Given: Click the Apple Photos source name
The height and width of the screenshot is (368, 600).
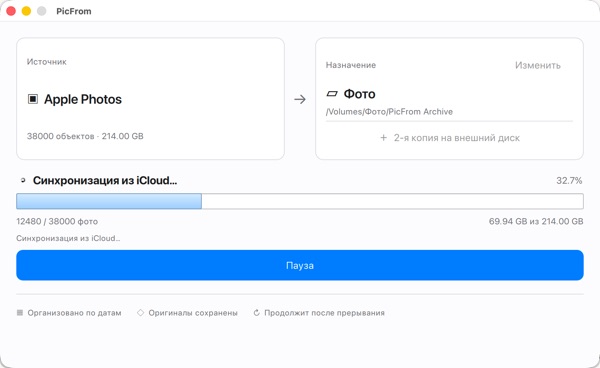Looking at the screenshot, I should (x=83, y=99).
